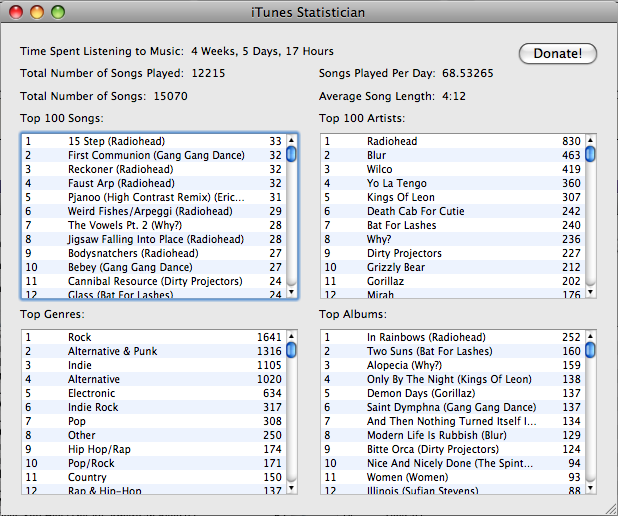This screenshot has height=516, width=618.
Task: Select artist row Death Cab For Cutie
Action: coord(453,211)
